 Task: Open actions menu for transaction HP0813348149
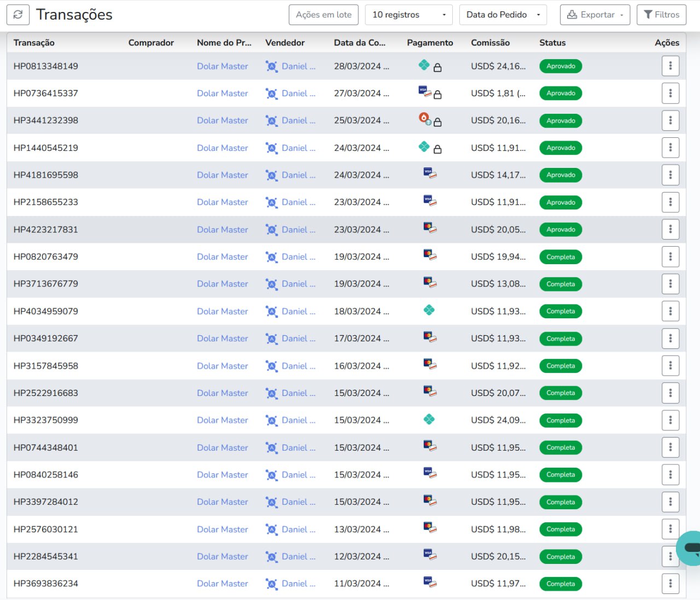(670, 66)
